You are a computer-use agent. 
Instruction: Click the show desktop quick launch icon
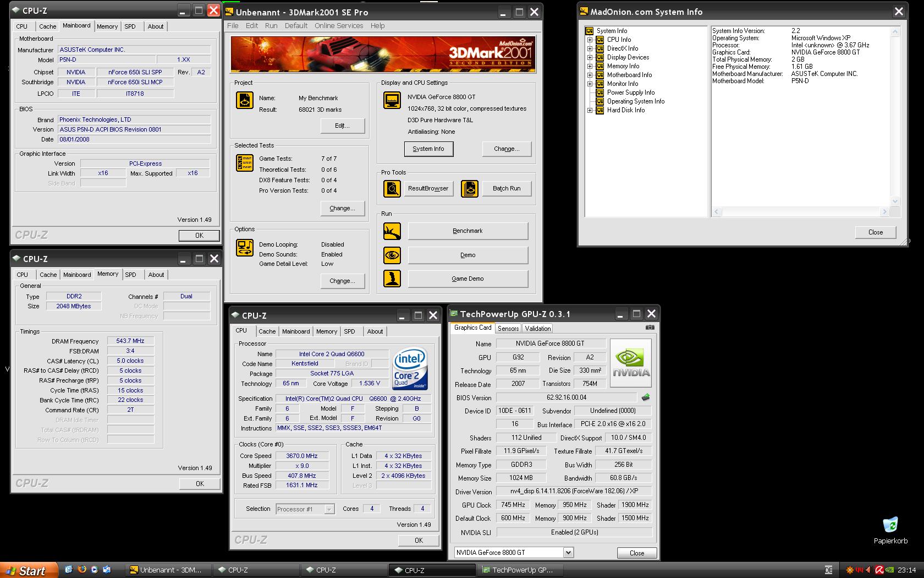point(107,570)
